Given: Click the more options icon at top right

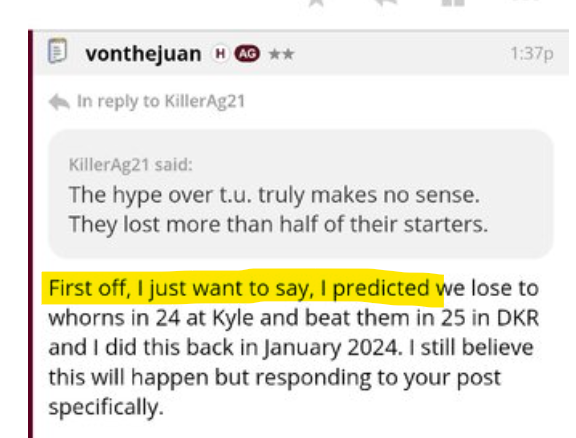Looking at the screenshot, I should pos(529,2).
